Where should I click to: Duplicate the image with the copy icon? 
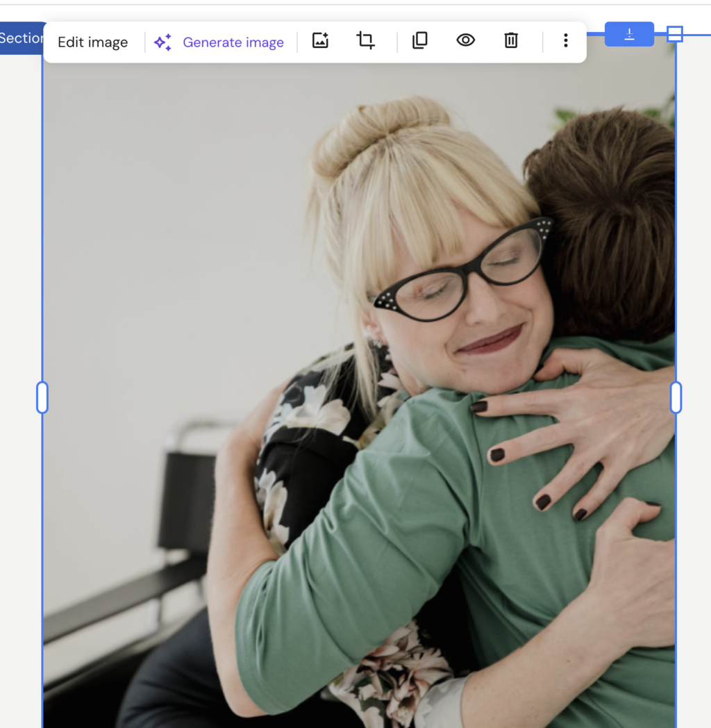coord(419,40)
